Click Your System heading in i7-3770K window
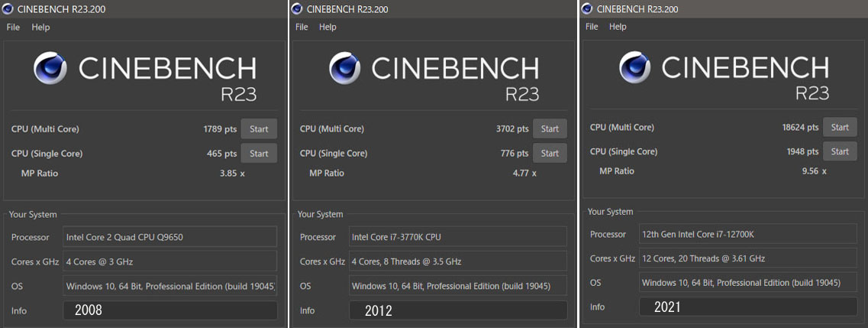 click(x=321, y=214)
